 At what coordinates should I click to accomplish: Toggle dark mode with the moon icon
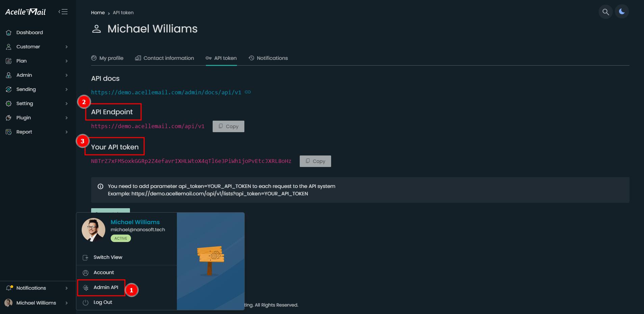[x=622, y=12]
